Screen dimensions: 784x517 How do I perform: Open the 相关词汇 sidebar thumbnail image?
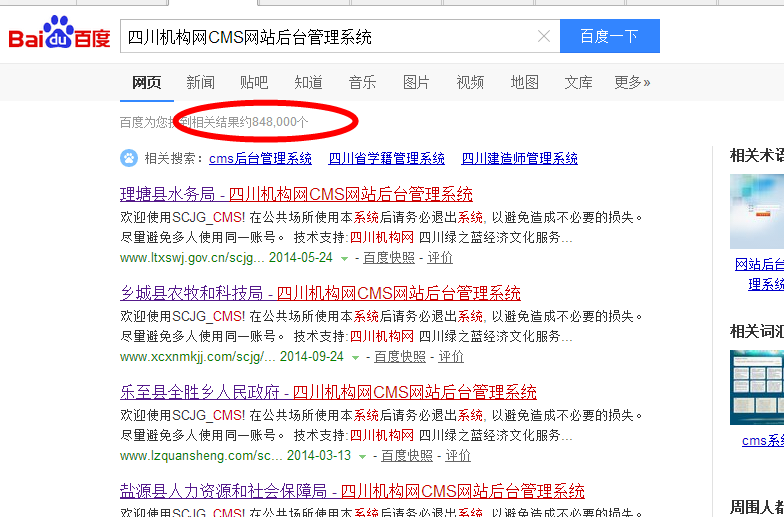757,387
